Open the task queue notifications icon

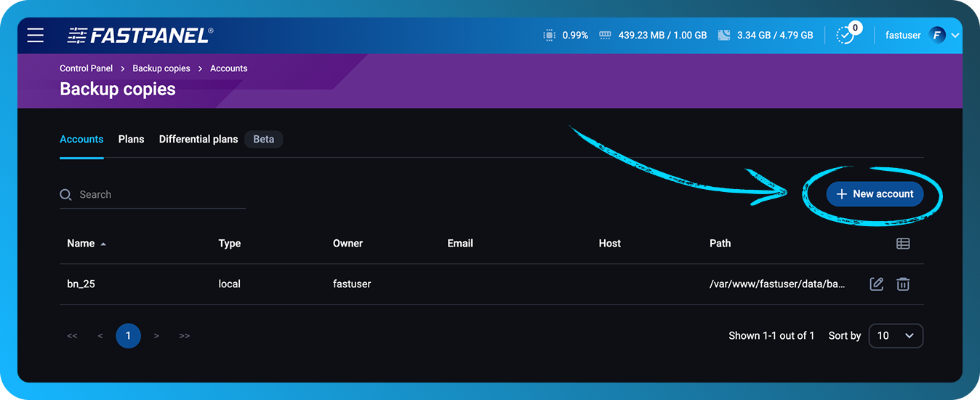tap(846, 35)
